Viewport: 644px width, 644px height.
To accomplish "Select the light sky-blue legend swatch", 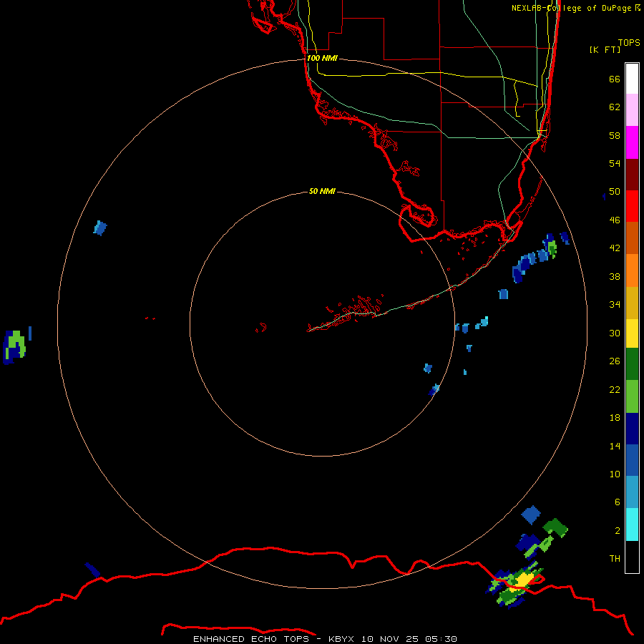I will pyautogui.click(x=632, y=492).
